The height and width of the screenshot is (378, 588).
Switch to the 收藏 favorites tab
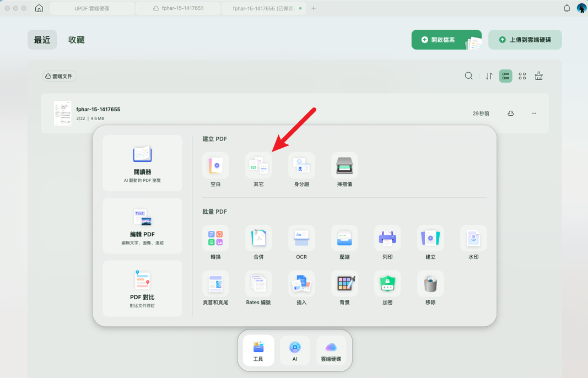pyautogui.click(x=77, y=40)
